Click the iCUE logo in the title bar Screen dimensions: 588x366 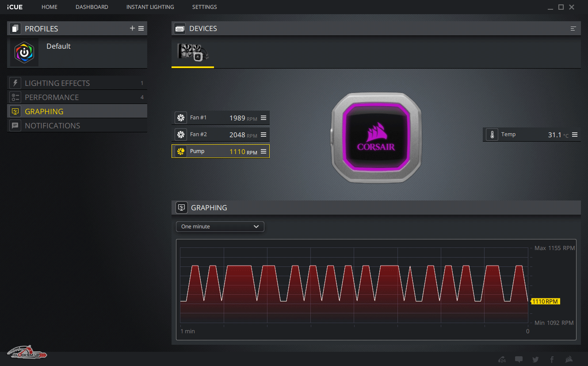pos(15,7)
